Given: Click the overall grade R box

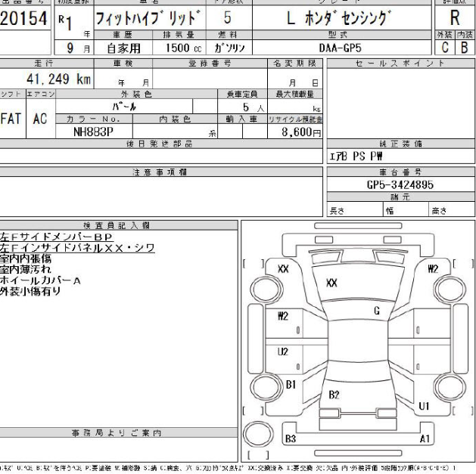Looking at the screenshot, I should (456, 17).
